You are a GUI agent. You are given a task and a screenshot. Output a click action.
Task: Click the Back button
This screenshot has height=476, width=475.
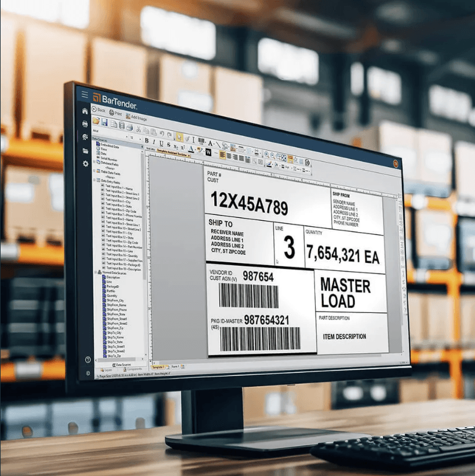tap(99, 109)
